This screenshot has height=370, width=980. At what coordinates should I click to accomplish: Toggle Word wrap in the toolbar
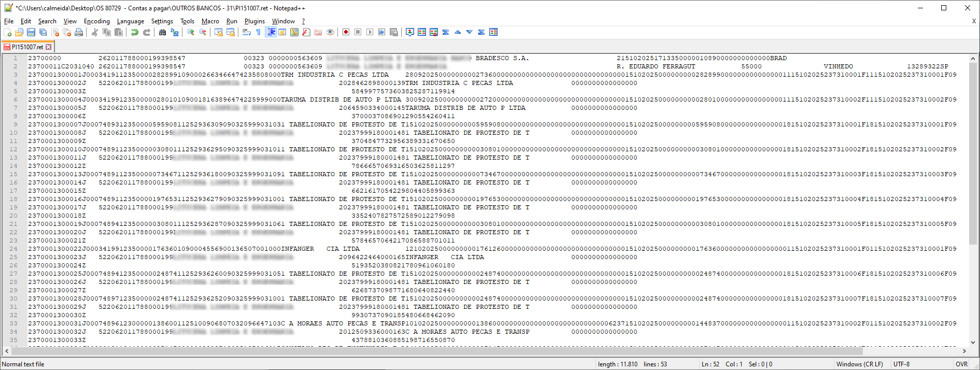246,32
